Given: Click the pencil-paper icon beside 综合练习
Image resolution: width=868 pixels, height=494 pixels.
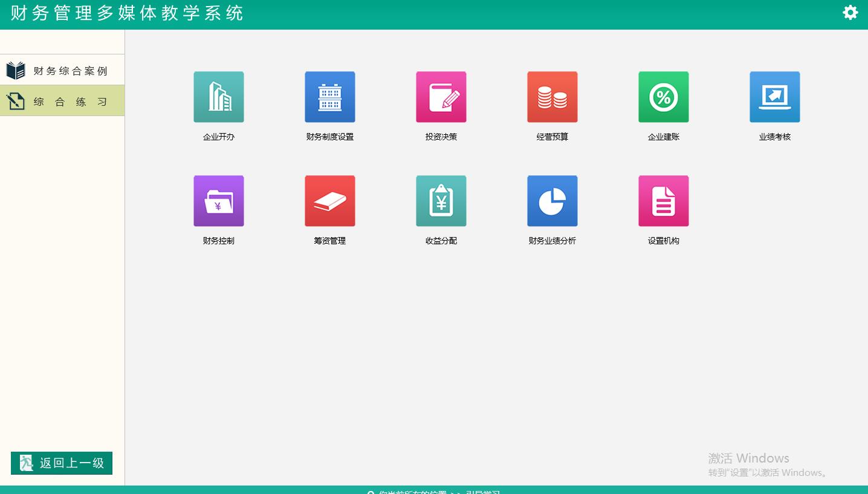Looking at the screenshot, I should [x=16, y=102].
